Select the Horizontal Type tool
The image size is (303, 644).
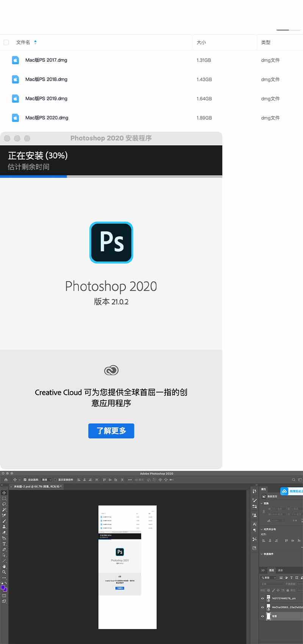point(4,544)
